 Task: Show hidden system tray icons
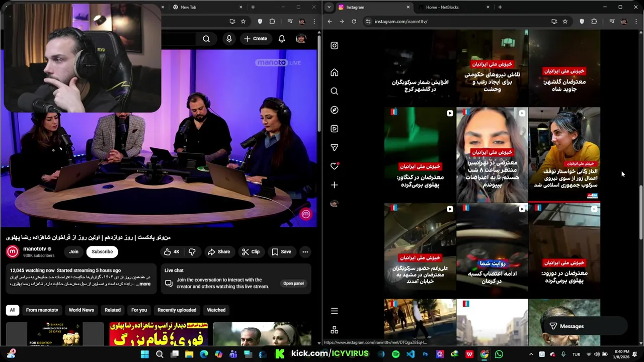pos(531,354)
